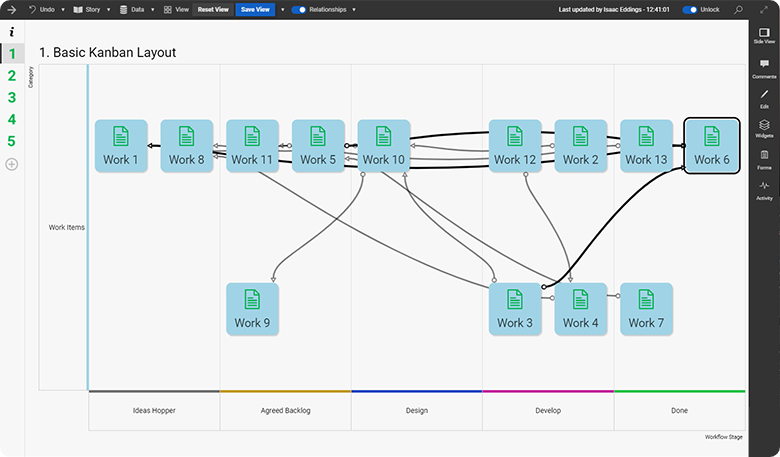Open the Activity panel

coord(764,190)
